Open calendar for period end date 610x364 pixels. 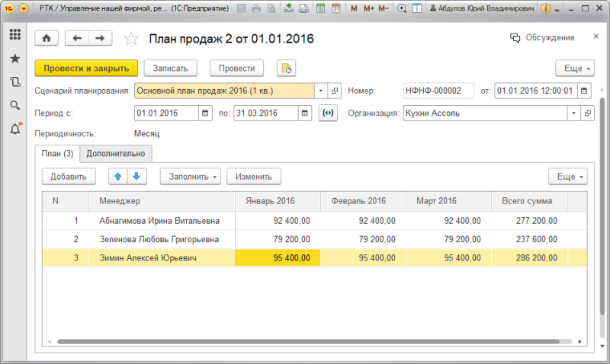(x=305, y=113)
